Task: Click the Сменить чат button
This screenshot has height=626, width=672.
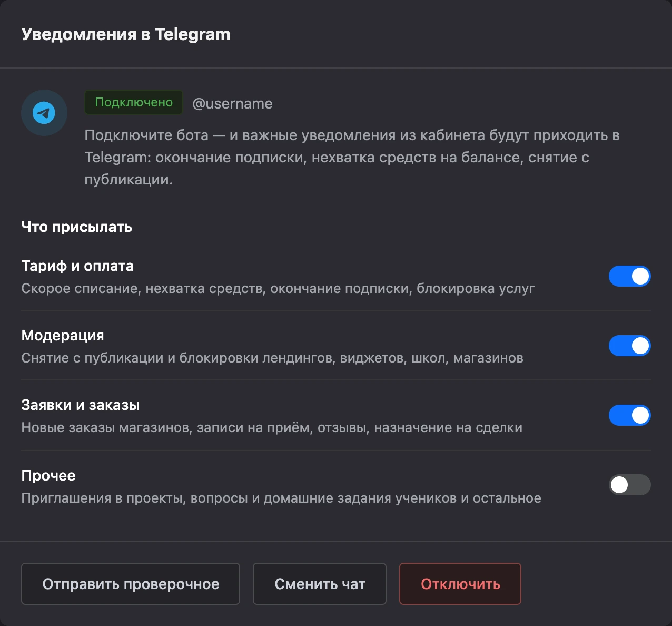Action: point(320,584)
